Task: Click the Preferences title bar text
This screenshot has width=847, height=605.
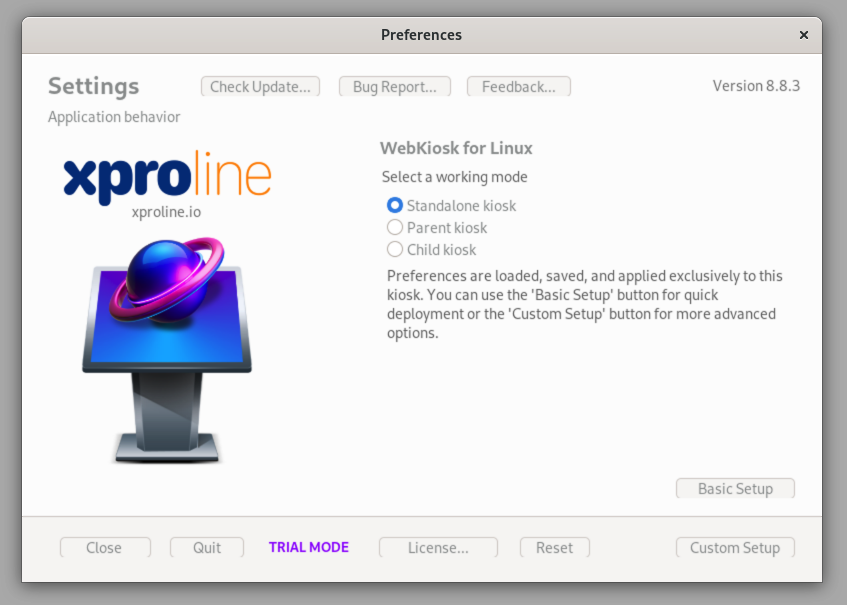Action: coord(421,35)
